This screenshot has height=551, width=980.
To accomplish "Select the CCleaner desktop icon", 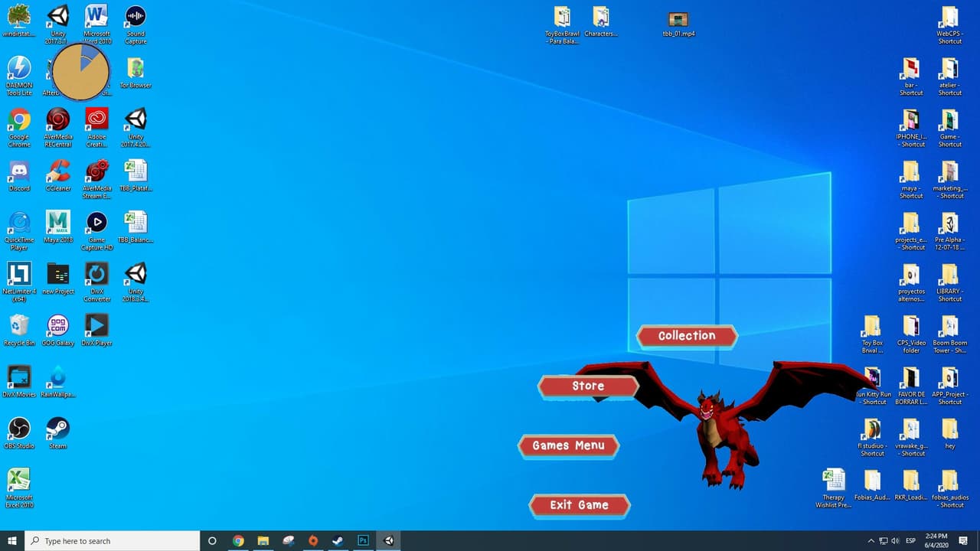I will [x=57, y=176].
